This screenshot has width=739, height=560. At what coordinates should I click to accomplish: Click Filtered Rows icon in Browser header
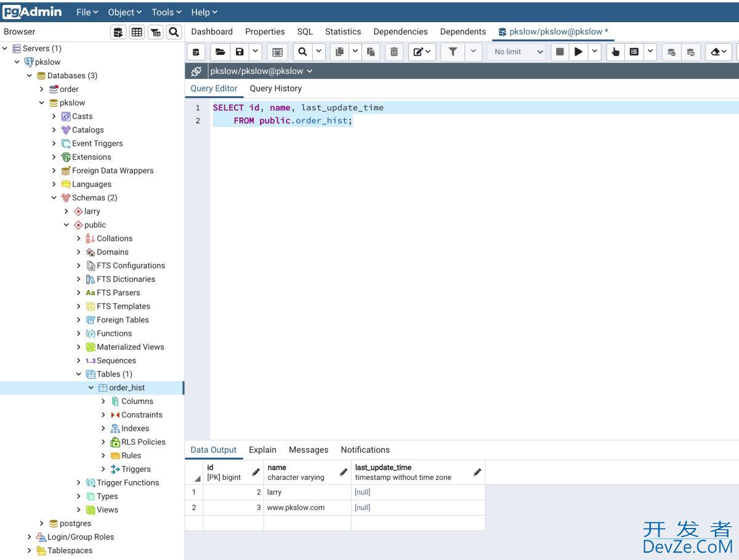coord(156,32)
